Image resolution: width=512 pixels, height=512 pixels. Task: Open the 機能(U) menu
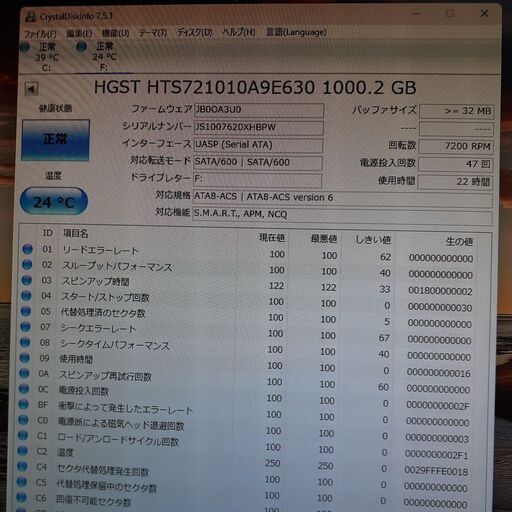click(115, 33)
